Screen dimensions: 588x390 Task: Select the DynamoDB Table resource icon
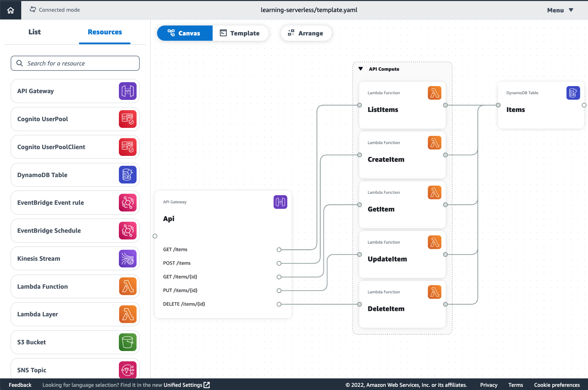(x=127, y=175)
